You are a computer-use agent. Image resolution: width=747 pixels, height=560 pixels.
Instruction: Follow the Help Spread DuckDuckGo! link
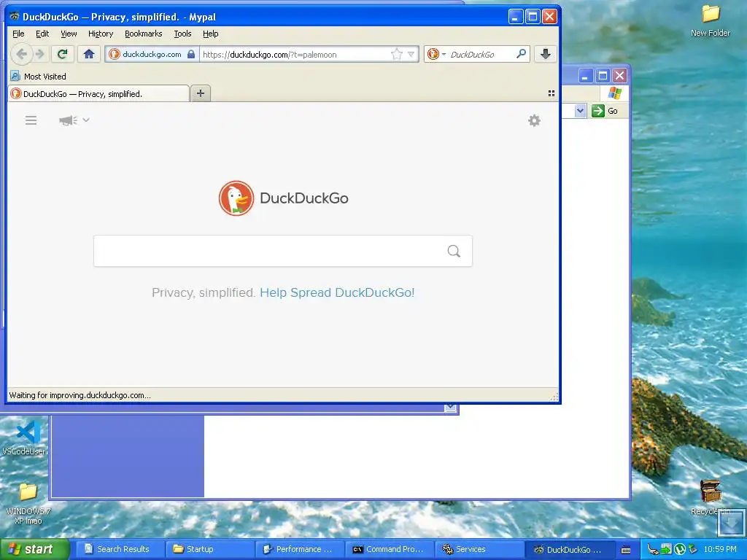(337, 292)
